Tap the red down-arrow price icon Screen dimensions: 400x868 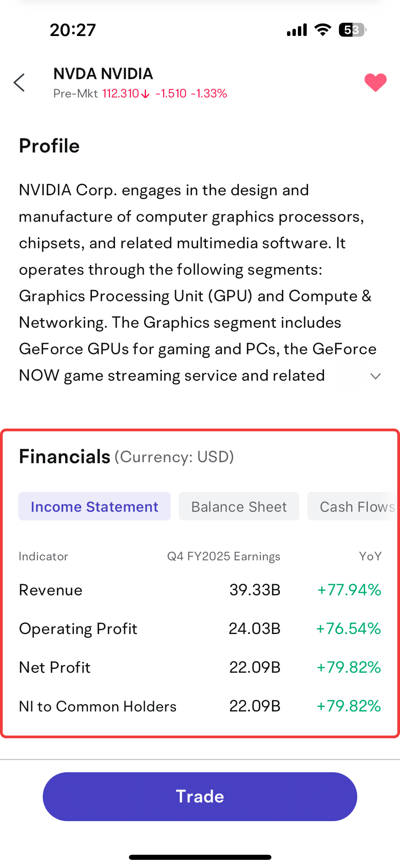145,94
